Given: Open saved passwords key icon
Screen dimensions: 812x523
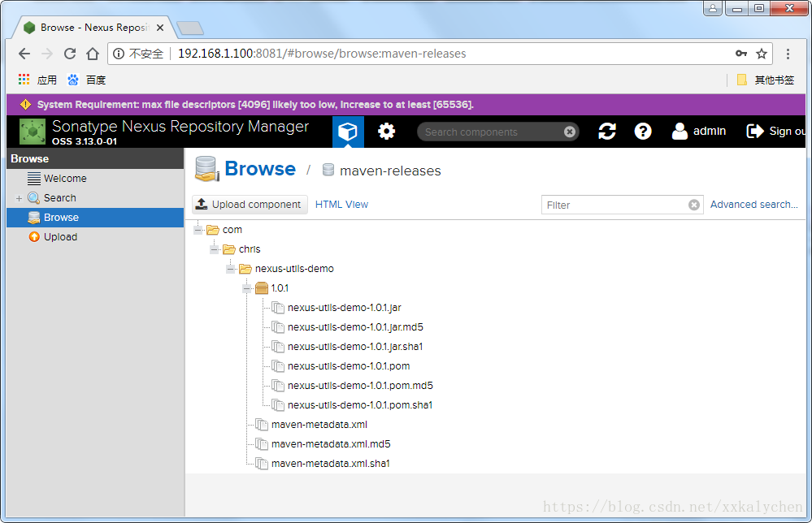Looking at the screenshot, I should click(x=741, y=54).
